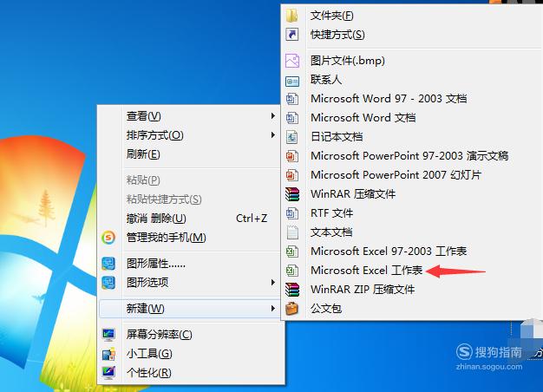
Task: Click 图形选项 menu entry text
Action: 147,283
